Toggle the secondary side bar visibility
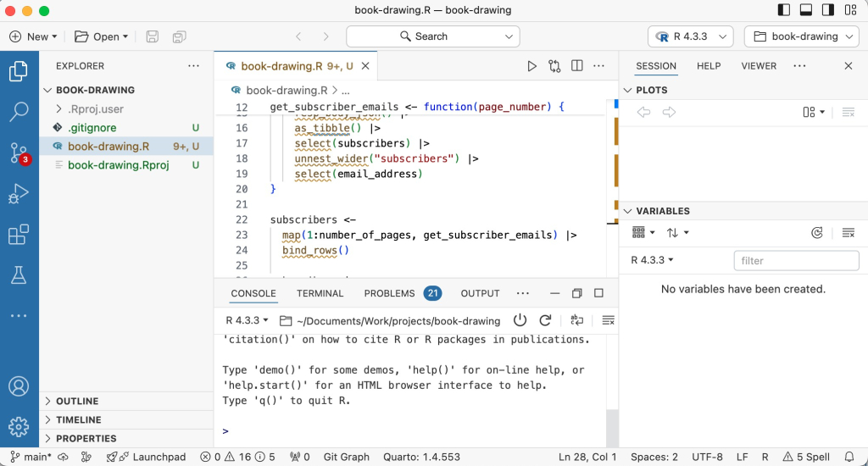Viewport: 868px width, 466px height. pos(828,10)
